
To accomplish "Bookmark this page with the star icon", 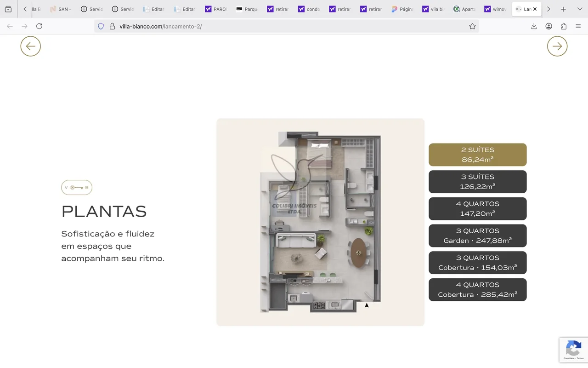I will click(x=472, y=26).
